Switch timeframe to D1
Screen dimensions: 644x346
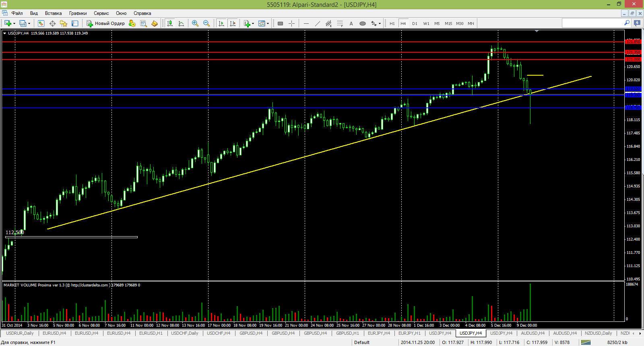pos(415,23)
